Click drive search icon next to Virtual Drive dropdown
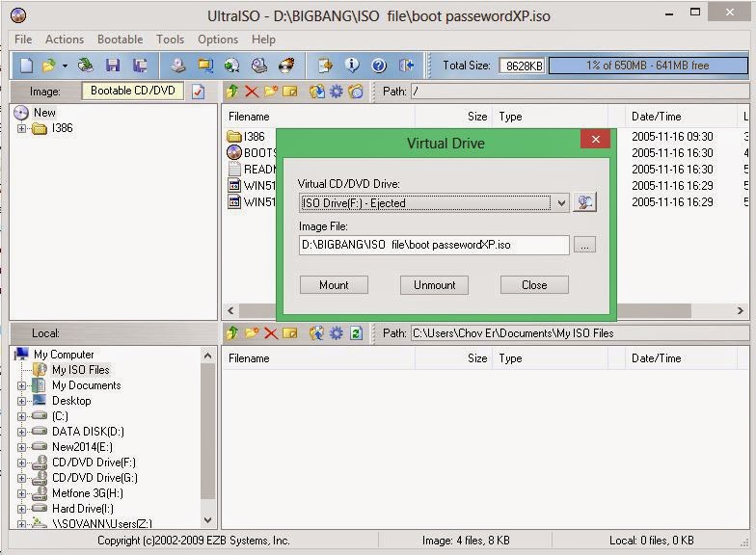 (x=584, y=202)
